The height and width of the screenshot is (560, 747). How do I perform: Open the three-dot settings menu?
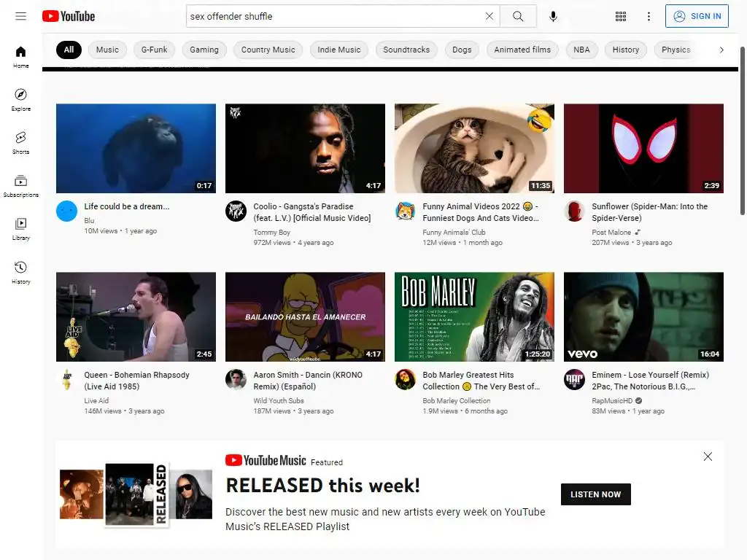(649, 16)
